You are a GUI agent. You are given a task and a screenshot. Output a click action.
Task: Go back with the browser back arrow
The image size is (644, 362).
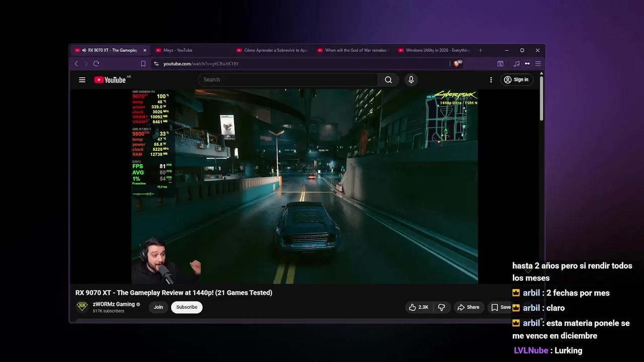coord(76,64)
